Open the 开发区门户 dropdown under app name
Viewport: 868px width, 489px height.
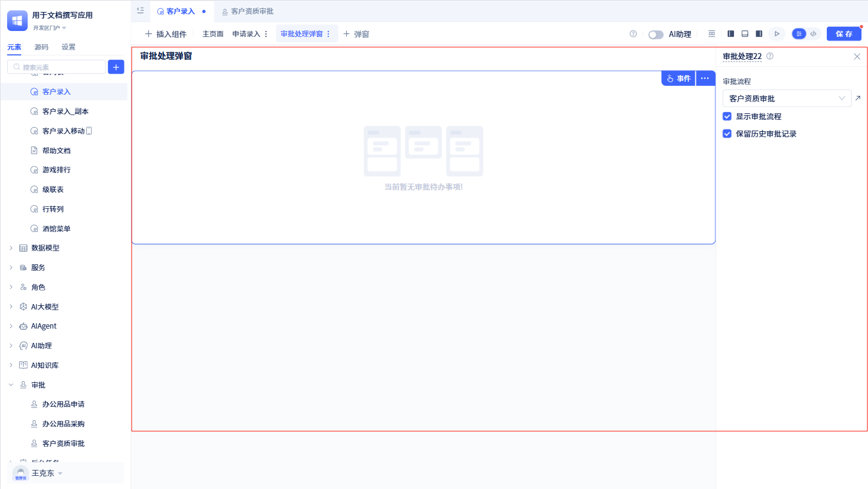tap(49, 28)
